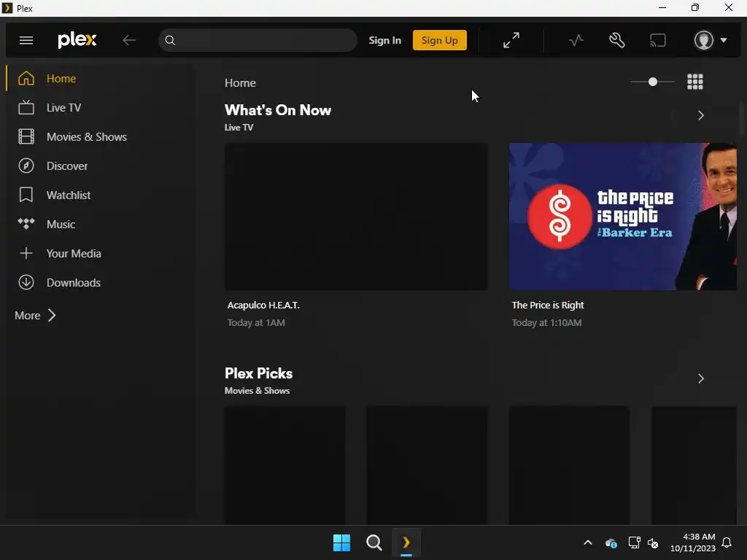Image resolution: width=747 pixels, height=560 pixels.
Task: Focus the search input field
Action: click(258, 41)
